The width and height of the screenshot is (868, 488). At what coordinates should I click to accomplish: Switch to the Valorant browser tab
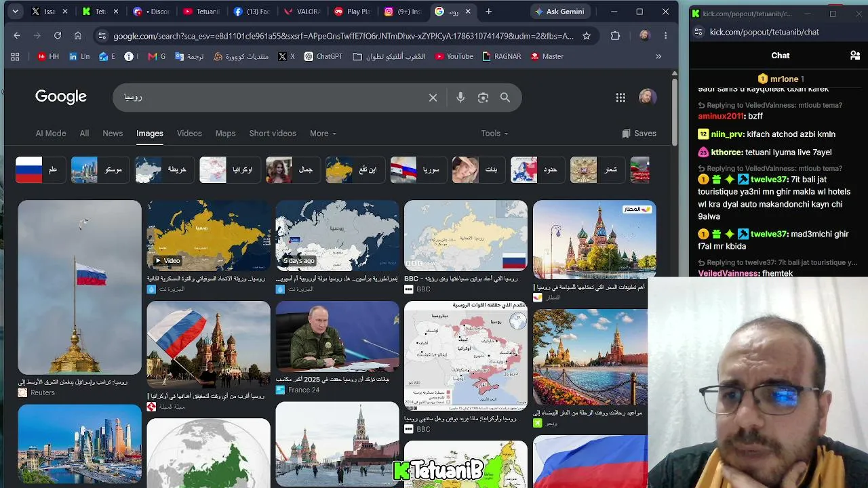pos(301,12)
